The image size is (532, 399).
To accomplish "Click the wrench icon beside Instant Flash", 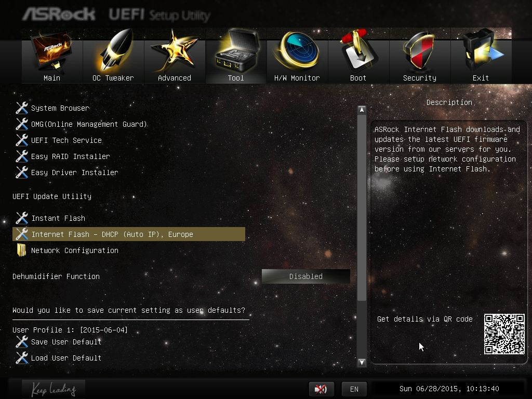I will tap(22, 218).
